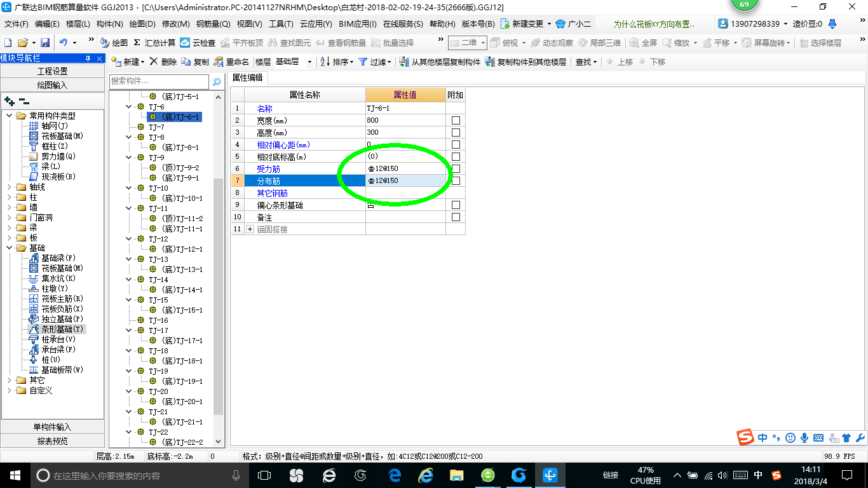Viewport: 868px width, 488px height.
Task: Open the 构件(N) menu
Action: 110,24
